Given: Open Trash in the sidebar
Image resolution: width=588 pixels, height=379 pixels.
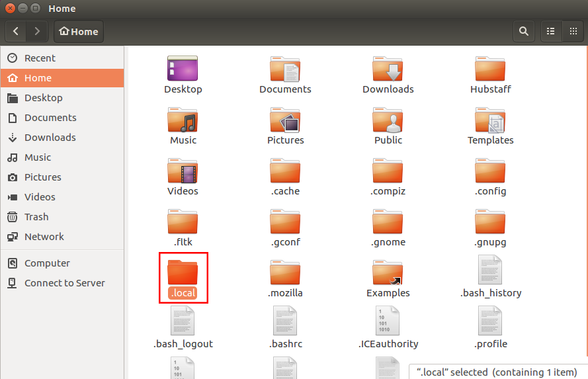Looking at the screenshot, I should point(62,217).
